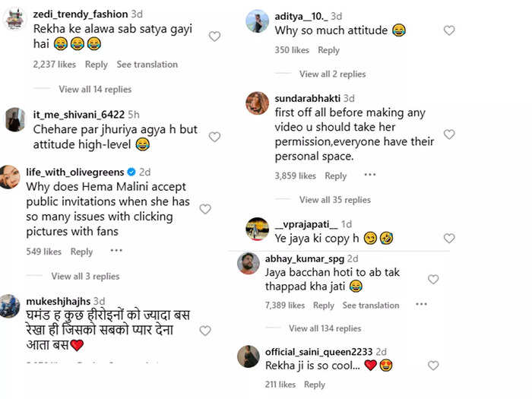Heart the life_with_olivegreens comment

(205, 209)
